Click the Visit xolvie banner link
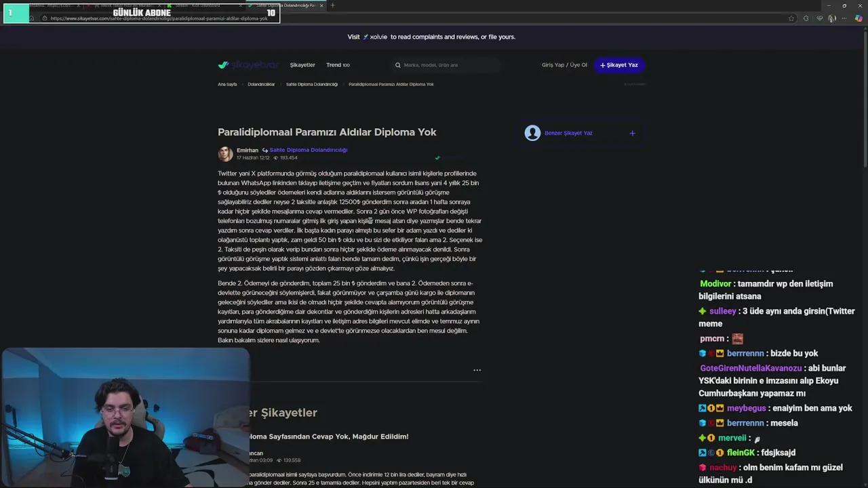 pos(431,37)
